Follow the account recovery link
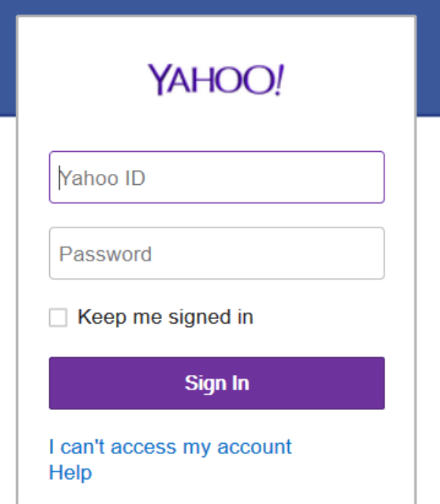The image size is (440, 504). point(170,446)
